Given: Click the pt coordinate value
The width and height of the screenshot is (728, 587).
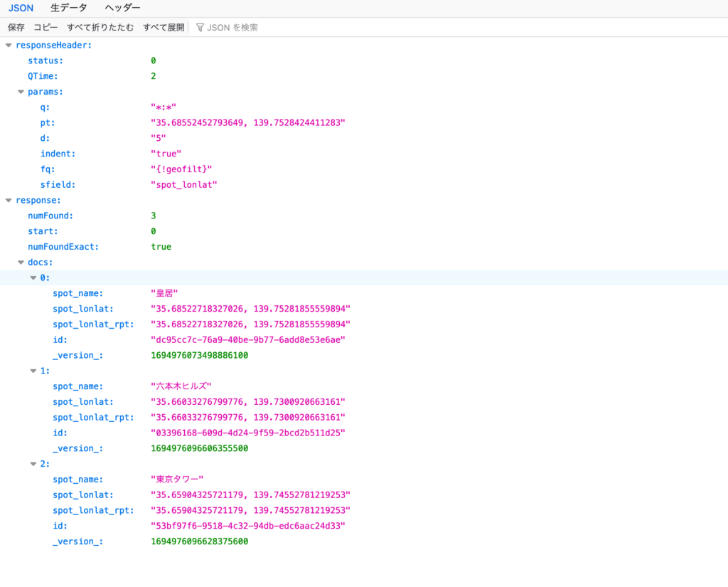Looking at the screenshot, I should [248, 122].
